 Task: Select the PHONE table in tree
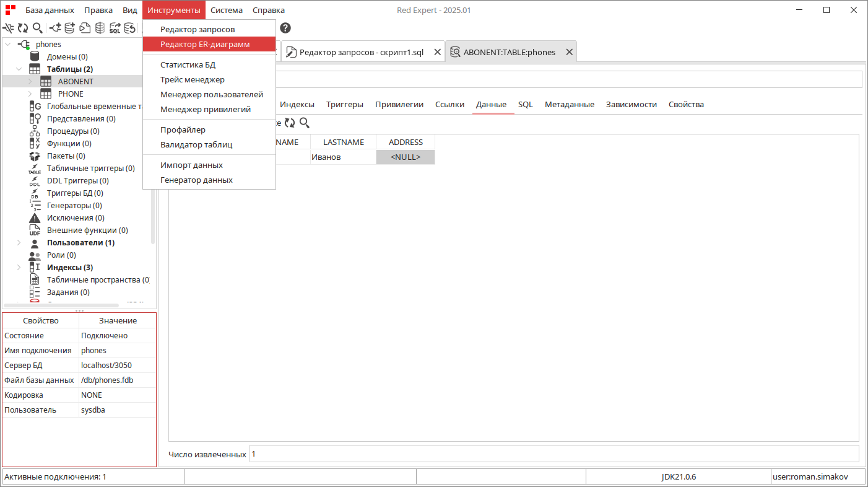pos(71,94)
